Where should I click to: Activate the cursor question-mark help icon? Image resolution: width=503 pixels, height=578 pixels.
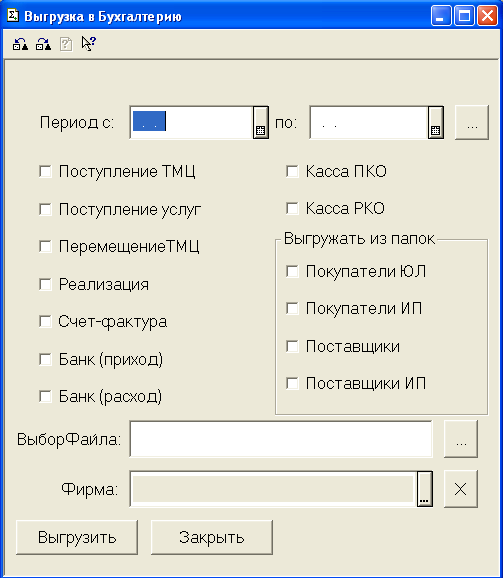pyautogui.click(x=88, y=44)
